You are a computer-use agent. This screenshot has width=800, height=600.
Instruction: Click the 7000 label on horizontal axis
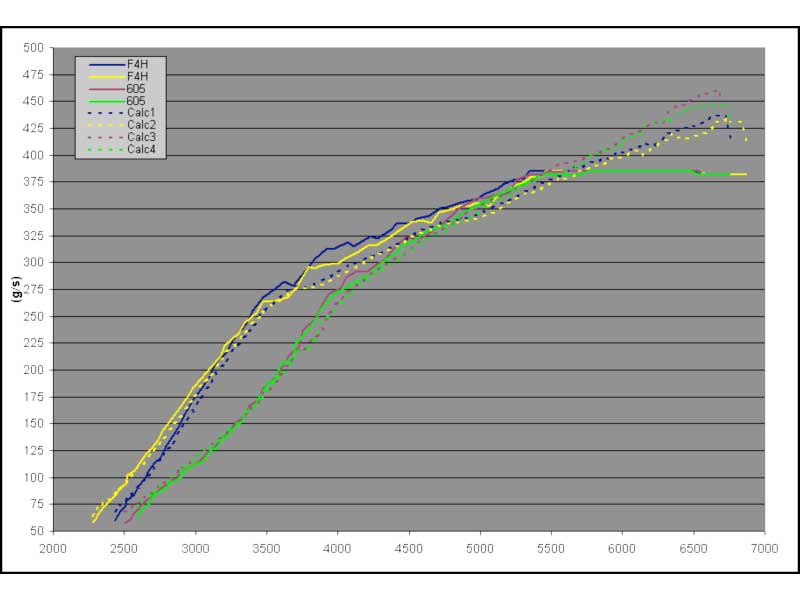point(765,549)
